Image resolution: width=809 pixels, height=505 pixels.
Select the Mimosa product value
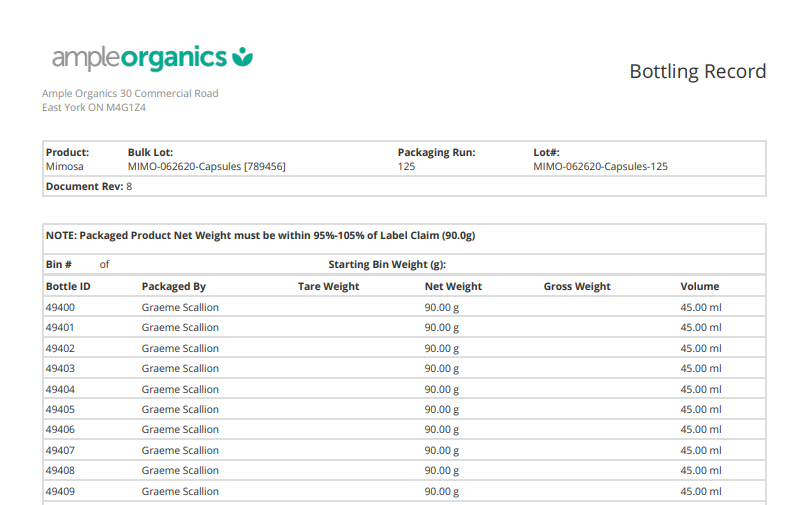(65, 167)
